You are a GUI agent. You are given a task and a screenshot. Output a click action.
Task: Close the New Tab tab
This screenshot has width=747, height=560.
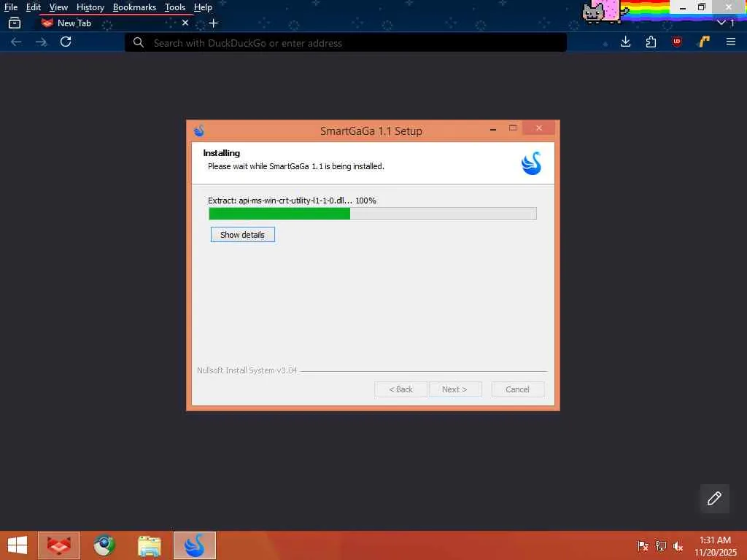pos(185,23)
